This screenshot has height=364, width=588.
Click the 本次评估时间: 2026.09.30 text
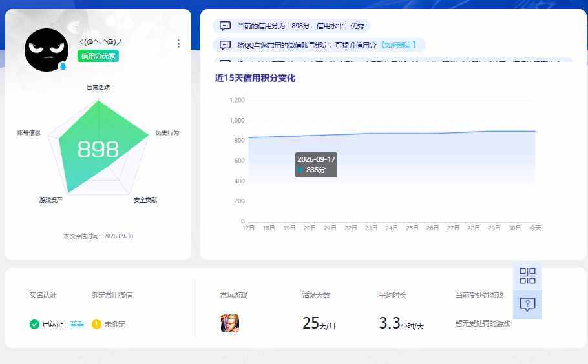tap(98, 236)
